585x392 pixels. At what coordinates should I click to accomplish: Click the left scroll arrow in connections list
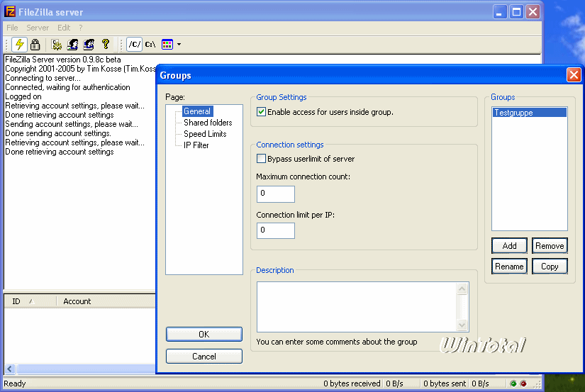(x=10, y=369)
